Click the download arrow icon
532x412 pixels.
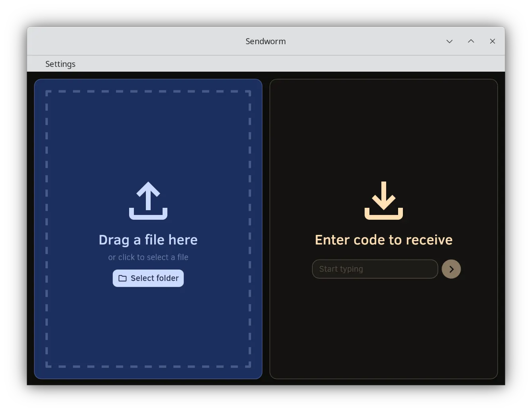tap(384, 201)
